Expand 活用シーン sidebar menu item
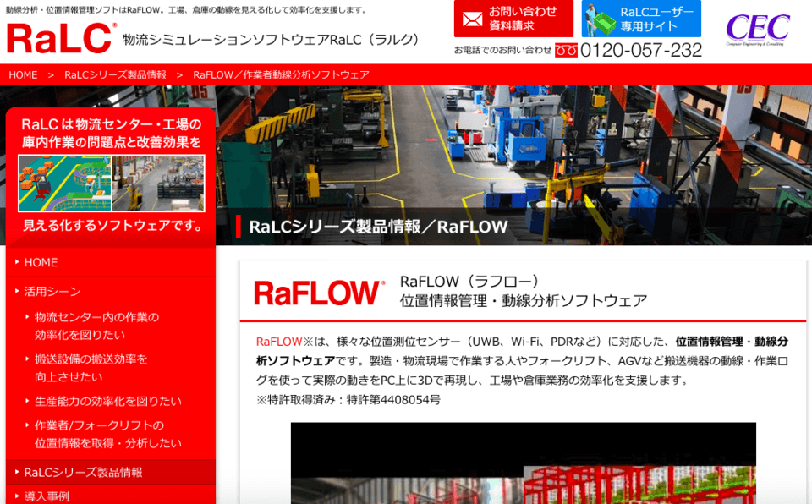 tap(52, 291)
